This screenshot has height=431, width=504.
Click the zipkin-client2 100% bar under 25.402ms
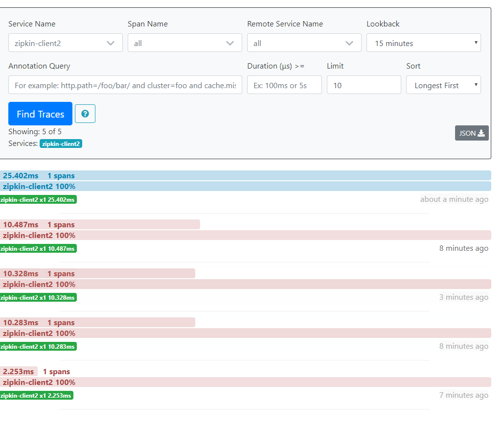pos(246,186)
